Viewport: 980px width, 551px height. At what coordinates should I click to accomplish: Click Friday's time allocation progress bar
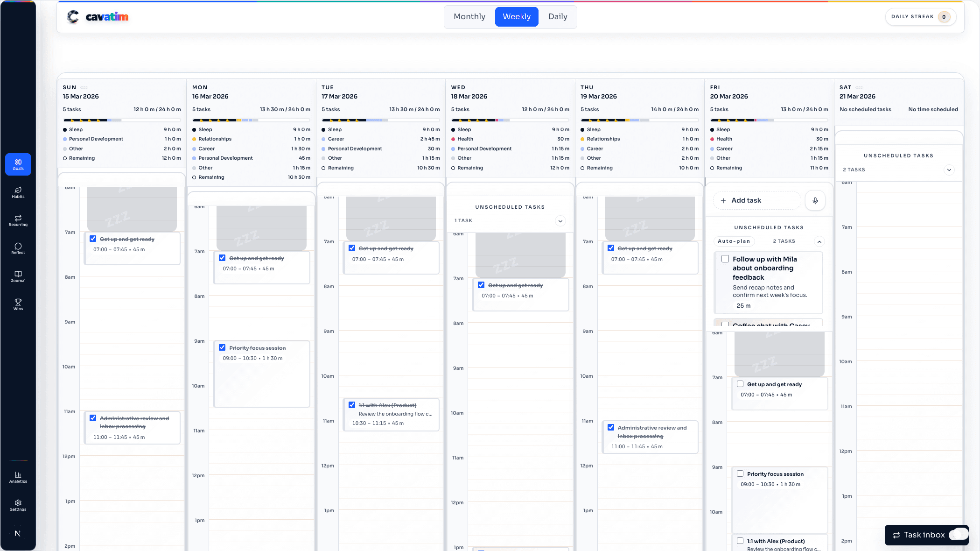click(x=769, y=120)
